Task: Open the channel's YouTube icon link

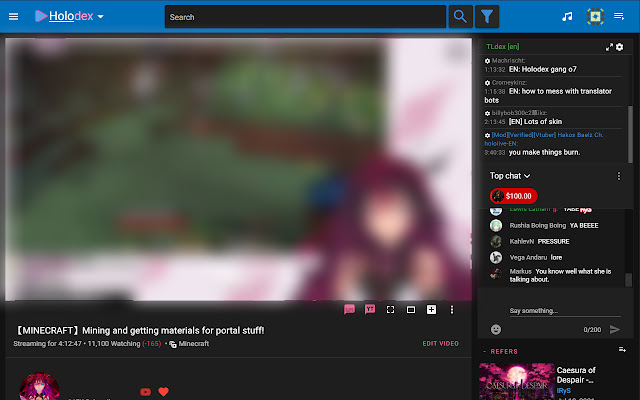Action: (x=145, y=392)
